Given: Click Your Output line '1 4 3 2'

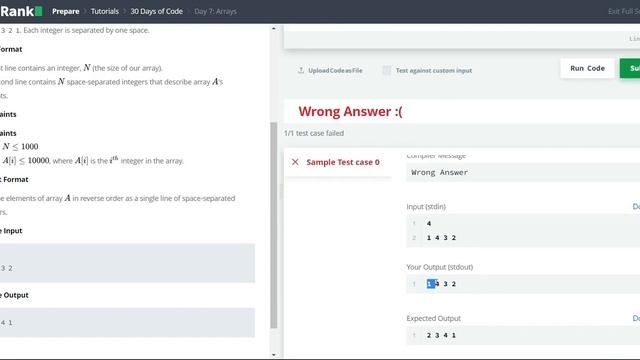Looking at the screenshot, I should tap(441, 284).
